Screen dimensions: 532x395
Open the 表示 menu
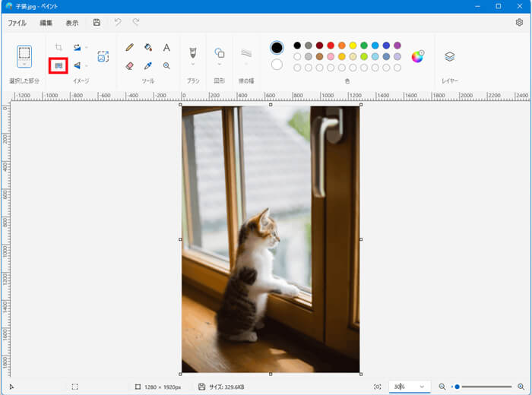click(x=71, y=23)
